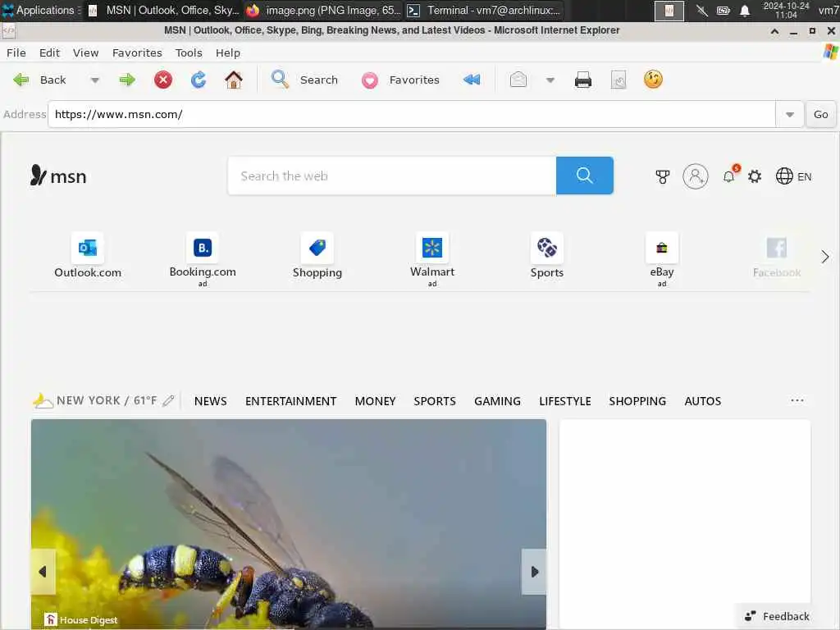Refresh the page with the blue arrow icon
This screenshot has width=840, height=630.
click(x=199, y=80)
